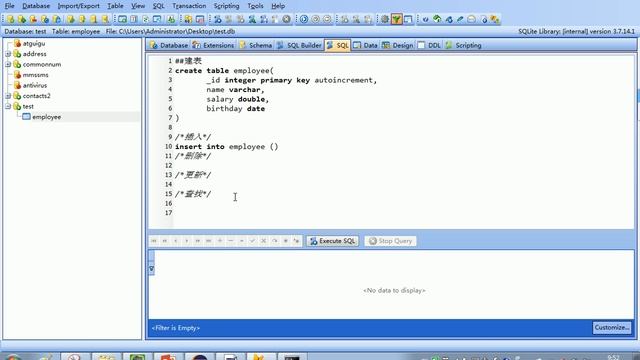Switch to the Database tab
This screenshot has width=640, height=360.
(x=169, y=45)
